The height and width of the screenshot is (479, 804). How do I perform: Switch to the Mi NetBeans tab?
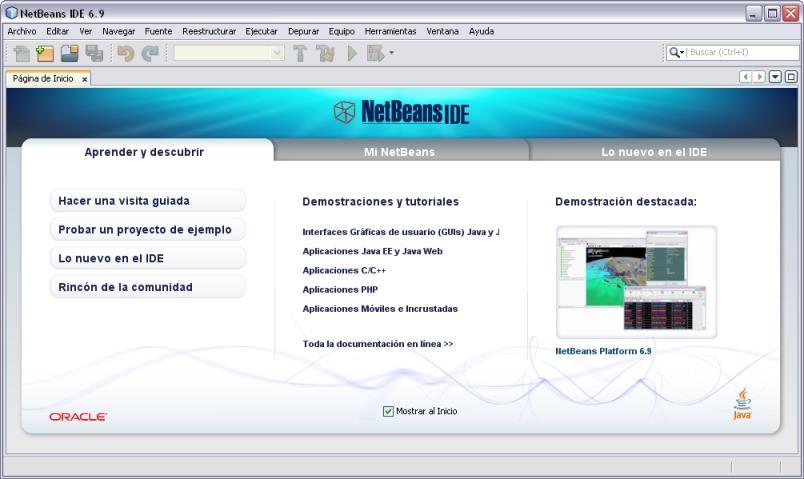[399, 152]
